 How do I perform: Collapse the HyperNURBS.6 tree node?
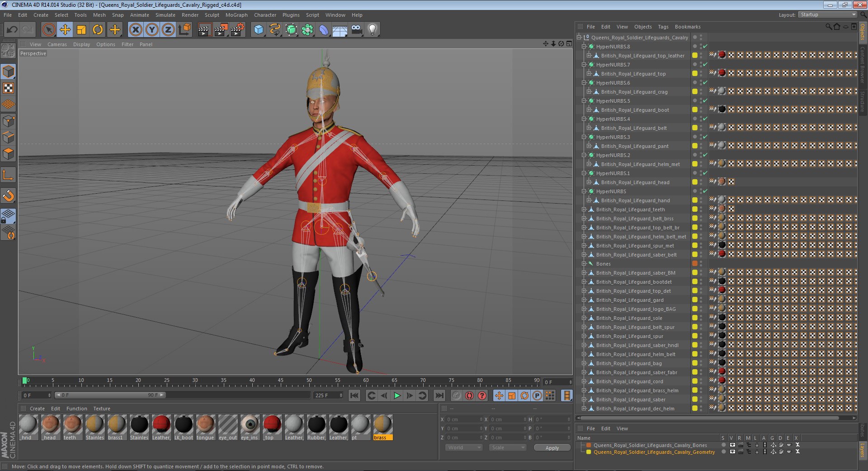click(584, 83)
